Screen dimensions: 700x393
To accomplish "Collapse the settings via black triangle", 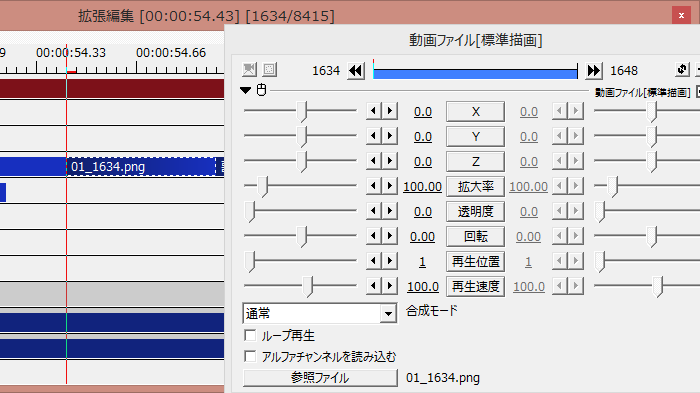I will click(x=245, y=90).
